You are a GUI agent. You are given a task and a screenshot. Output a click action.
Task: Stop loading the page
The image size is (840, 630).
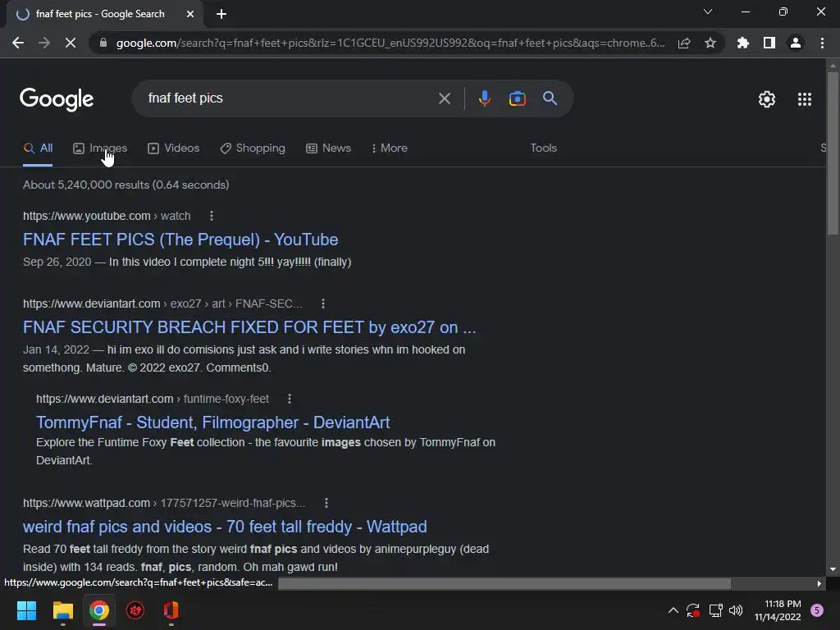pos(71,43)
